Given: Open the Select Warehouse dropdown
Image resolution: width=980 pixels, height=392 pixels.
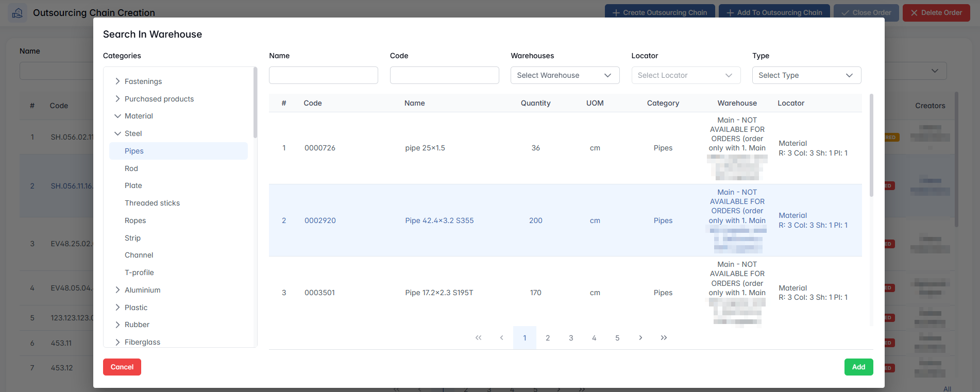Looking at the screenshot, I should point(564,75).
